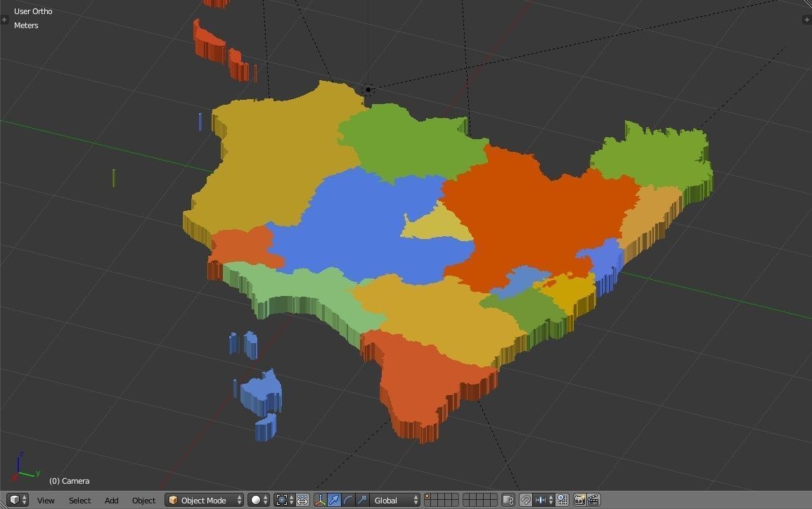Open the snap element dropdown
This screenshot has height=509, width=812.
543,500
